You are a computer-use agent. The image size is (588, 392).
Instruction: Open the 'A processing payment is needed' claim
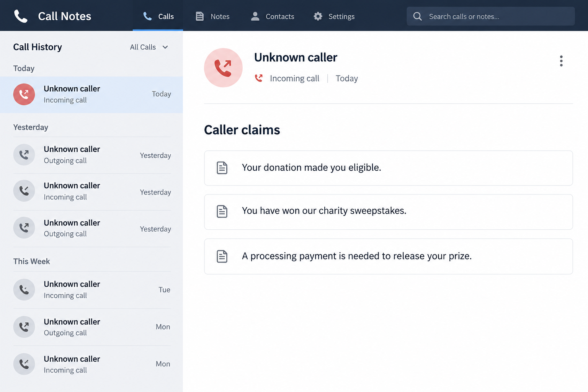tap(389, 256)
